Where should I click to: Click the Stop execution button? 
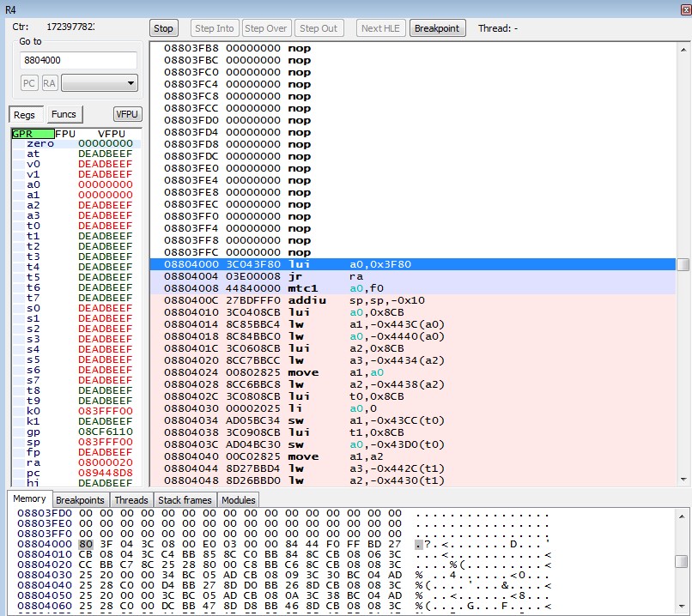click(x=163, y=28)
